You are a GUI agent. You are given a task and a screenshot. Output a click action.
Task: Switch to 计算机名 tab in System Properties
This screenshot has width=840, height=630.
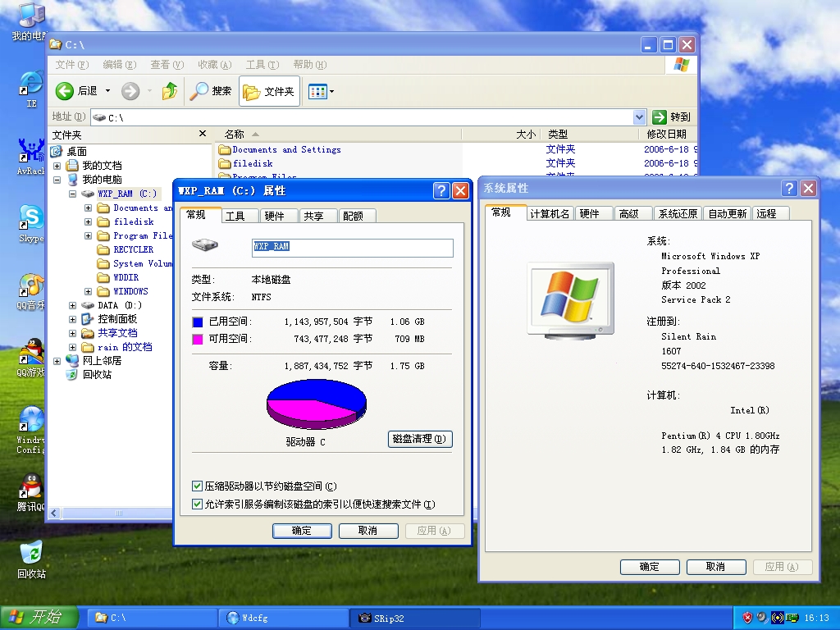point(550,213)
